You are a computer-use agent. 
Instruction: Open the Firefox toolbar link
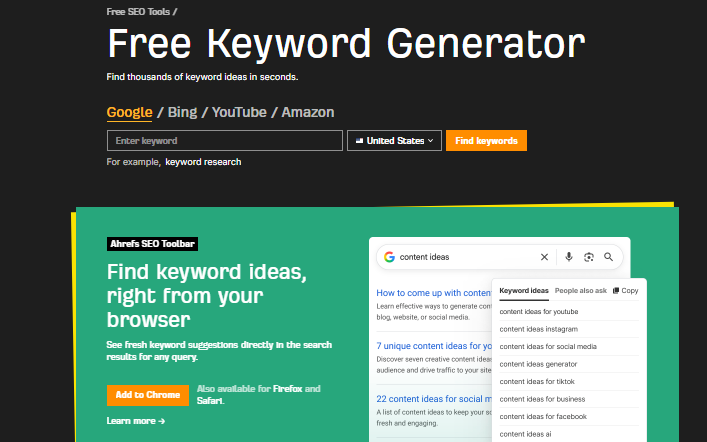point(287,388)
